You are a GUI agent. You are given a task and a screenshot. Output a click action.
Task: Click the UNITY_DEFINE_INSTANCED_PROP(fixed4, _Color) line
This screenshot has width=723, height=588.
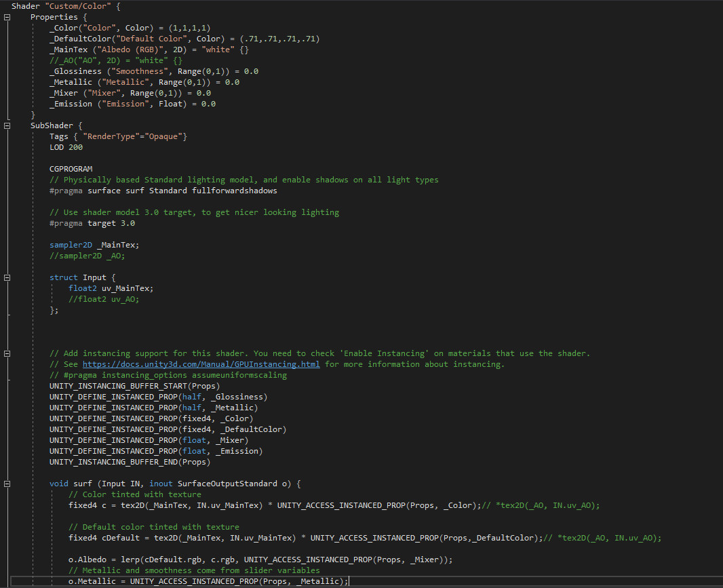(x=151, y=418)
